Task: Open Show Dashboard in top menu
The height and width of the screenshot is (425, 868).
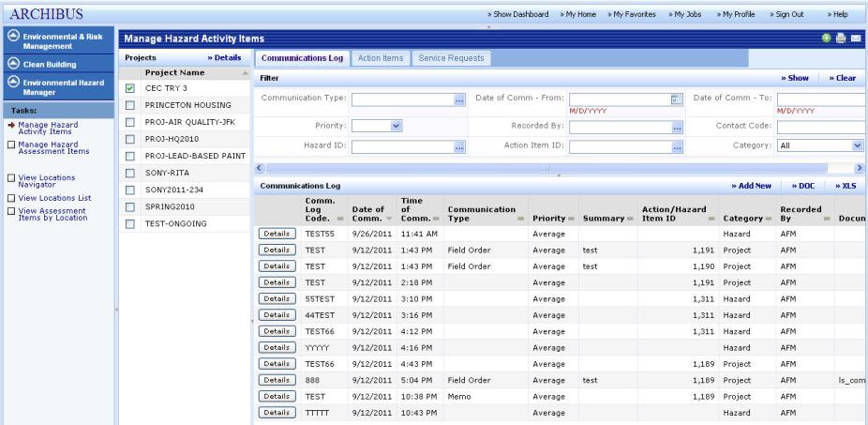Action: point(517,14)
